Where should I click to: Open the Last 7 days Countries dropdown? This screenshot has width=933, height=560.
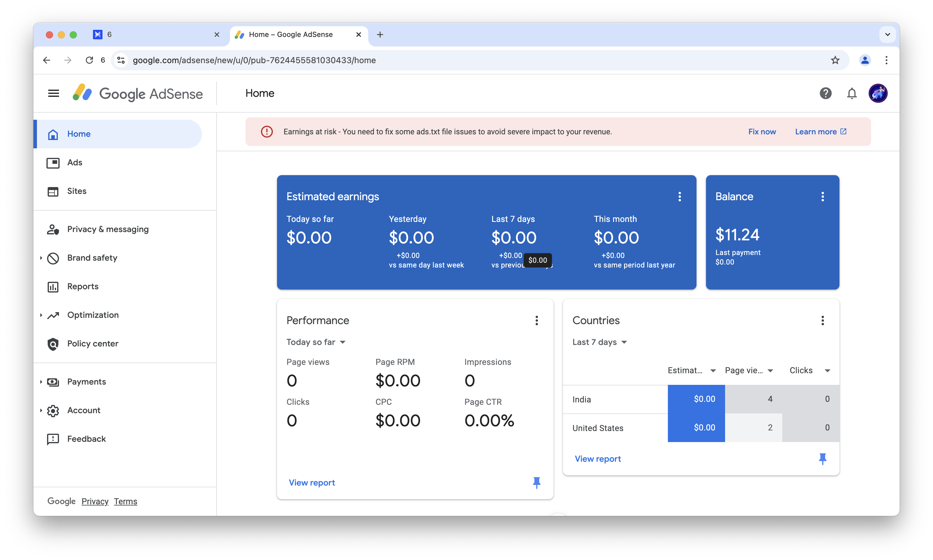click(599, 342)
